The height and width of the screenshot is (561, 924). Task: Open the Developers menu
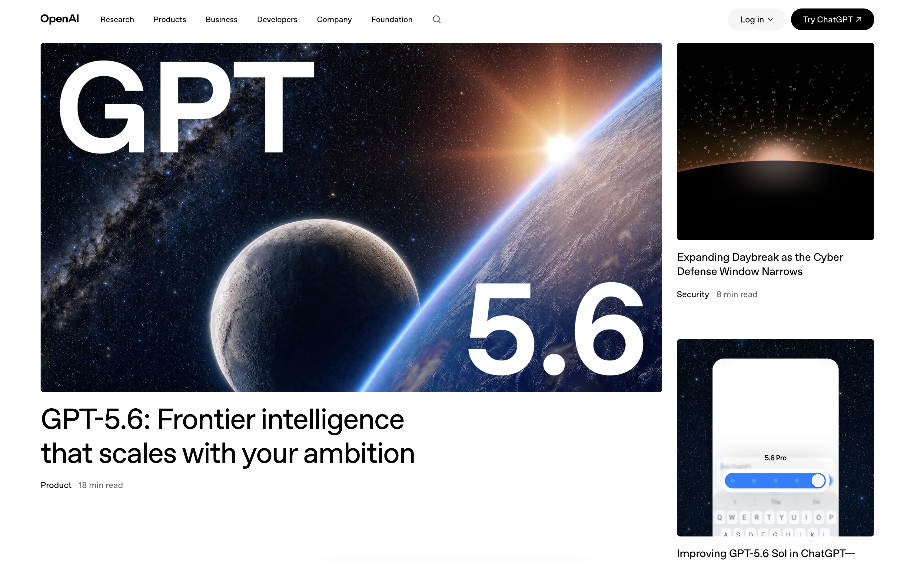click(x=277, y=19)
